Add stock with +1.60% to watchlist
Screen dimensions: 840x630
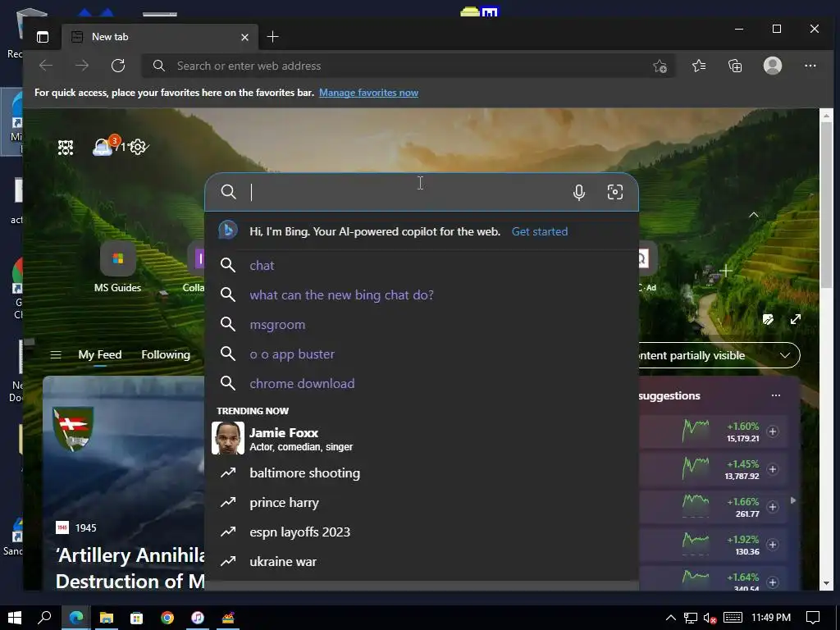tap(773, 431)
